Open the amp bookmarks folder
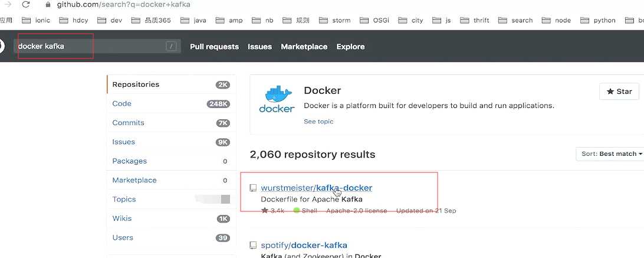This screenshot has width=644, height=258. click(229, 20)
